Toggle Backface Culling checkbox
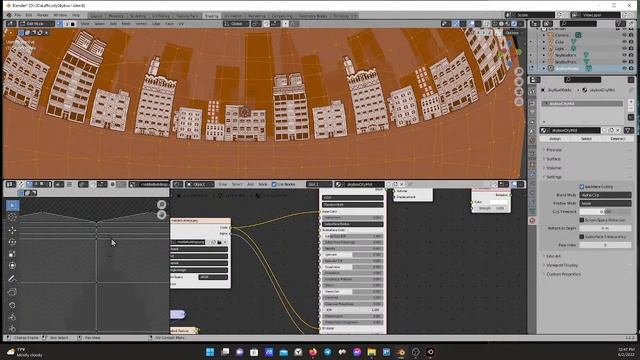This screenshot has height=360, width=640. 582,187
